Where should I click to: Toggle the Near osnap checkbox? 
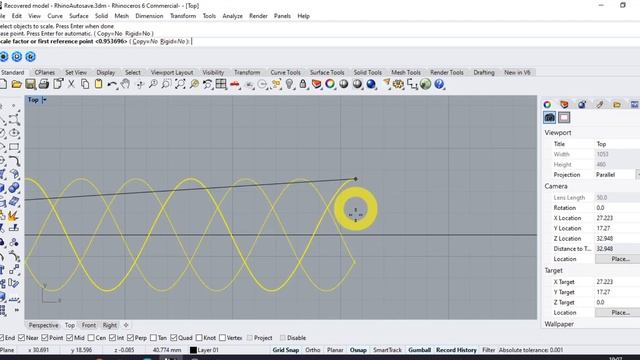[22, 338]
